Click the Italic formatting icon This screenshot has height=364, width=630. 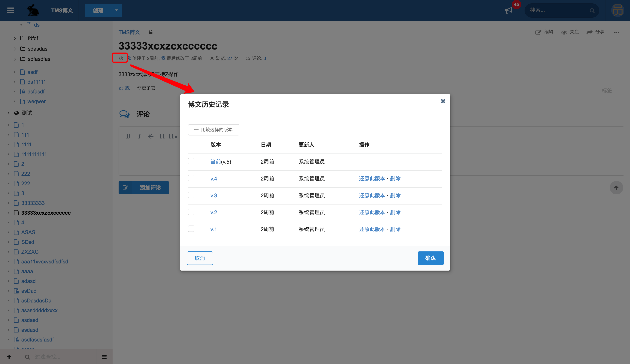[x=139, y=136]
